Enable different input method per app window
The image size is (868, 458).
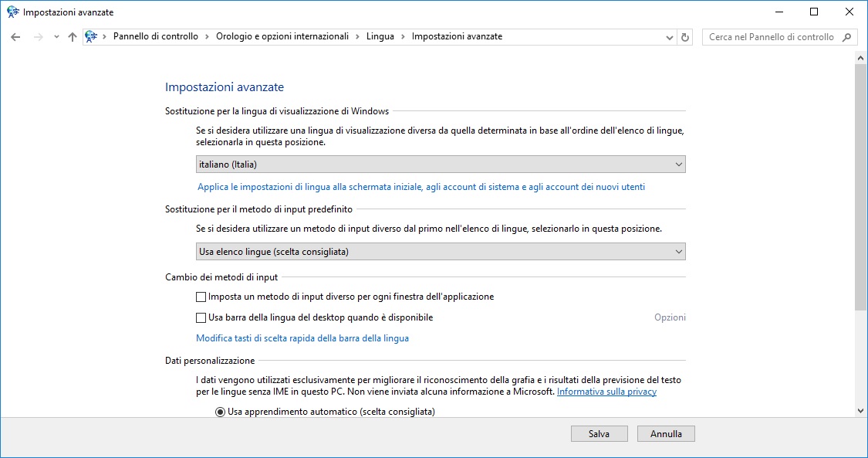pos(201,297)
